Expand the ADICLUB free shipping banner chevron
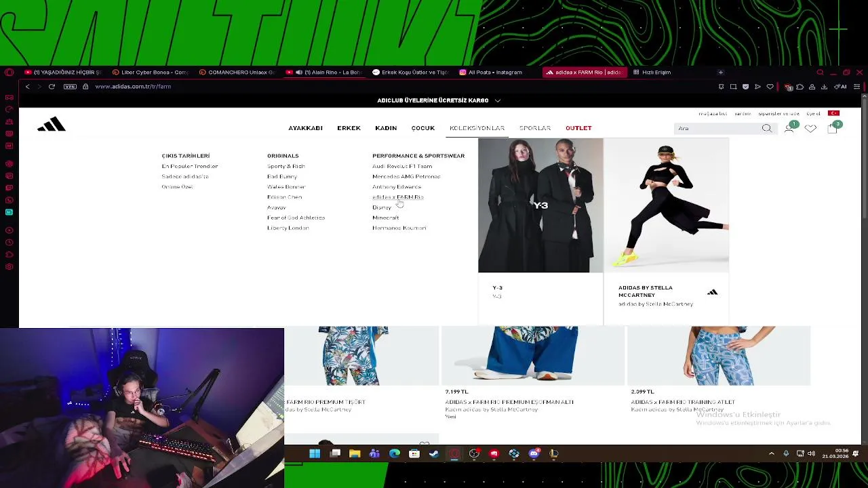The image size is (868, 488). pos(497,100)
